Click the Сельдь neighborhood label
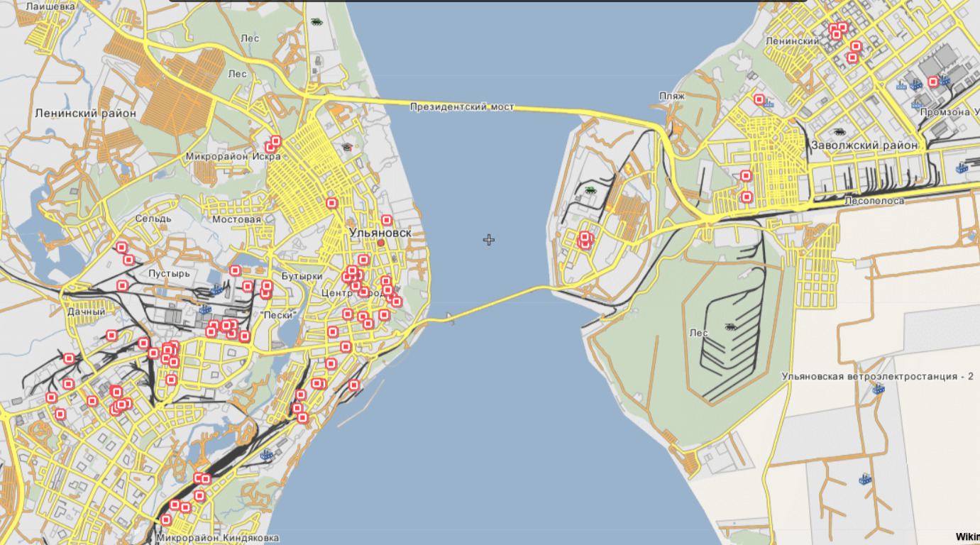The width and height of the screenshot is (980, 545). [153, 219]
